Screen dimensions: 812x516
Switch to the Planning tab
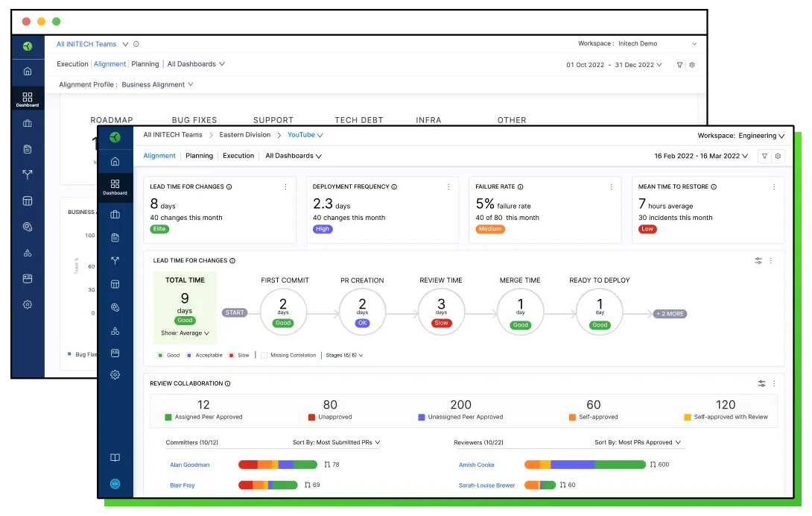[199, 156]
